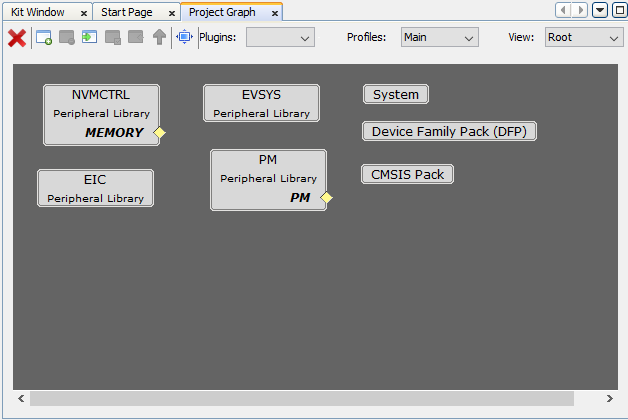Open the Plugins dropdown
The height and width of the screenshot is (420, 628).
click(280, 37)
